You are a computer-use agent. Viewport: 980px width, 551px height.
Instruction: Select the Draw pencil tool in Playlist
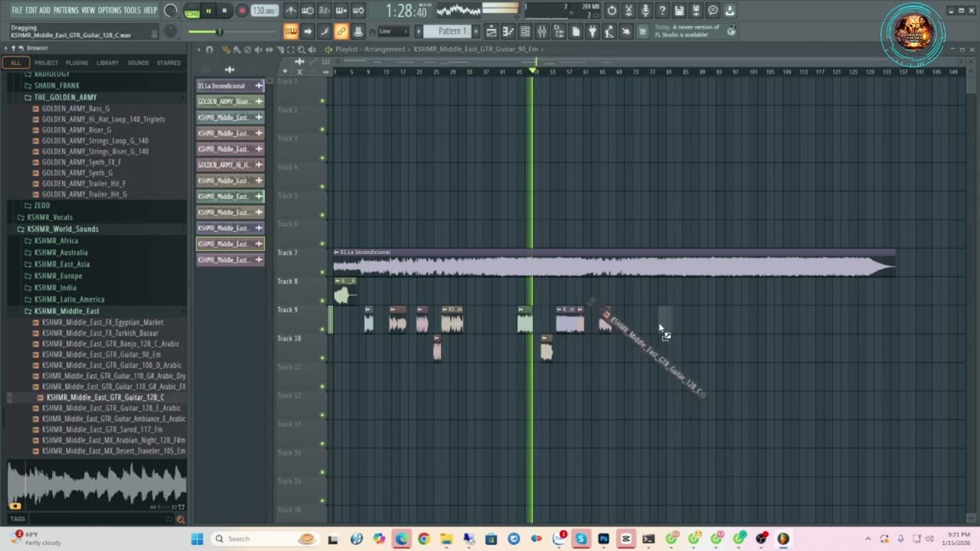(x=226, y=50)
